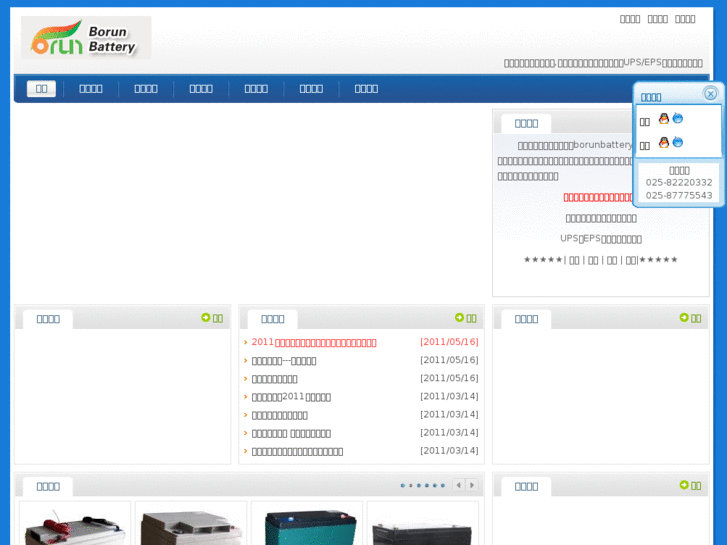This screenshot has height=545, width=727.
Task: Click the phone number 025-82220332
Action: 679,182
